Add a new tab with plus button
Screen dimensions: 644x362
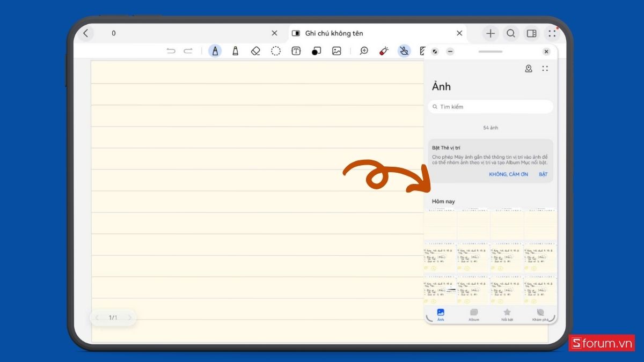tap(491, 33)
